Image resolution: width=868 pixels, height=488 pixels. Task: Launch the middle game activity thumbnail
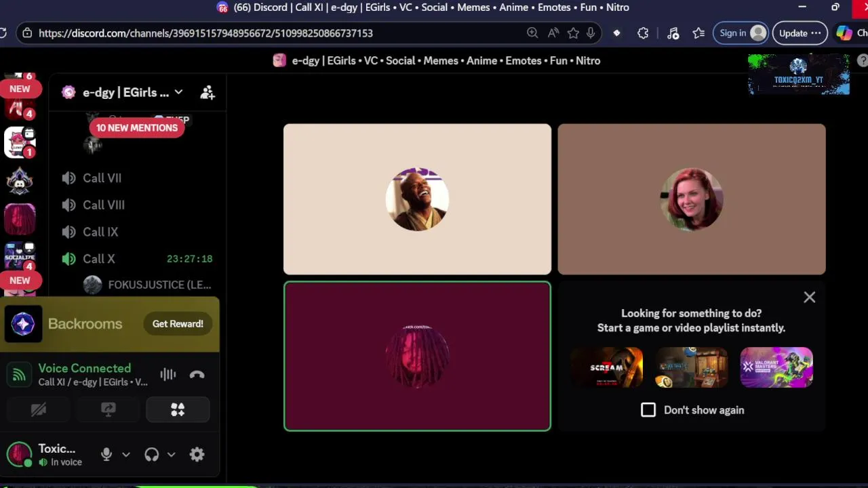[691, 367]
